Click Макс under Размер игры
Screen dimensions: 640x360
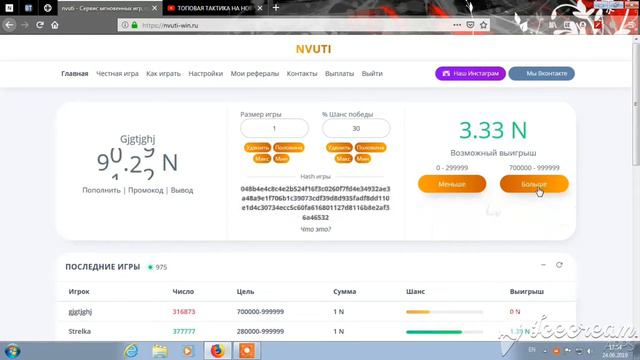(x=262, y=158)
